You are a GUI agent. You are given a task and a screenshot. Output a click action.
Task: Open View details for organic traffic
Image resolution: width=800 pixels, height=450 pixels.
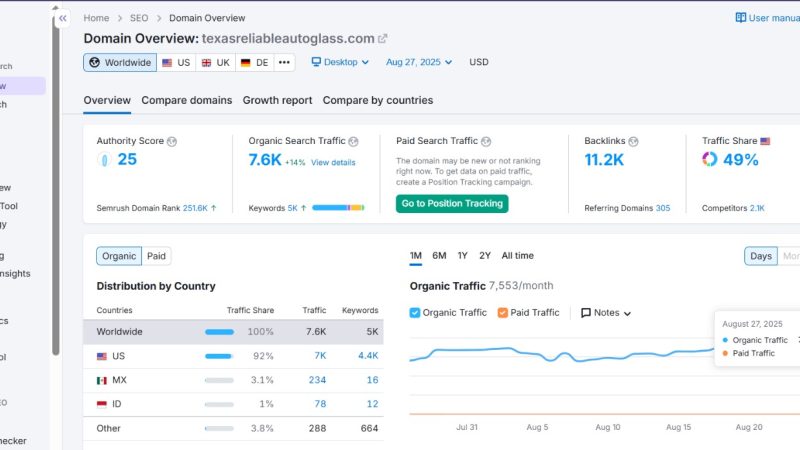pyautogui.click(x=333, y=163)
